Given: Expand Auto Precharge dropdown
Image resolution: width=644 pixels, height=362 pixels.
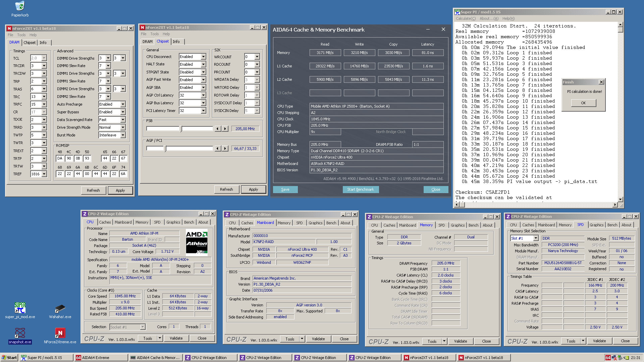Looking at the screenshot, I should click(x=123, y=104).
